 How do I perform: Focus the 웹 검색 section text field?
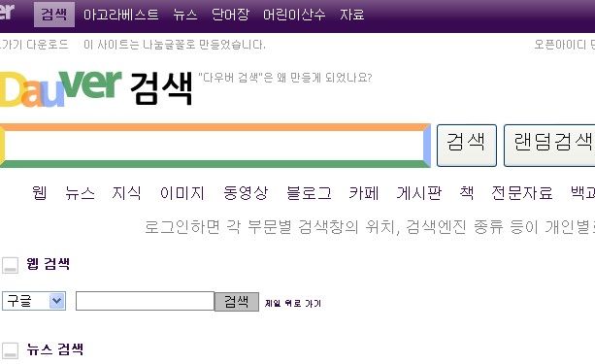click(x=145, y=301)
